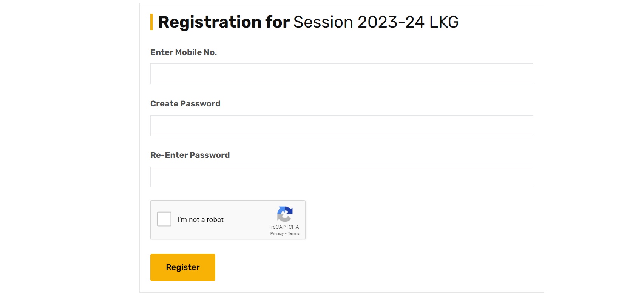The height and width of the screenshot is (307, 644).
Task: Focus the Enter Mobile No. input field
Action: 341,74
